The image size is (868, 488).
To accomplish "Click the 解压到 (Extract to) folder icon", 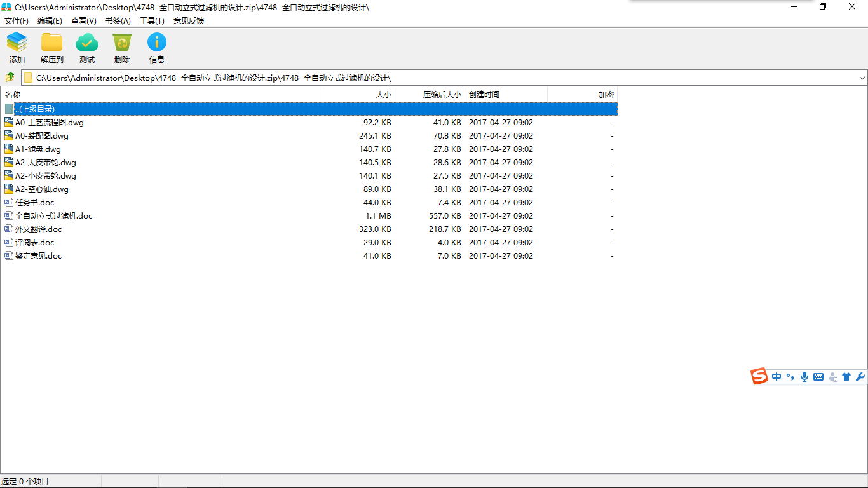I will [52, 43].
